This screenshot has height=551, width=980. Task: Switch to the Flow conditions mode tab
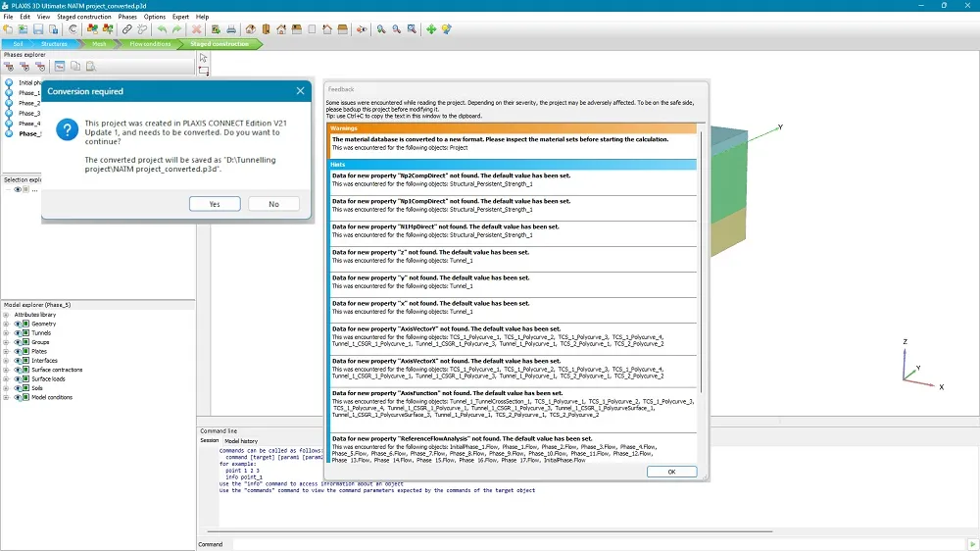[x=150, y=44]
